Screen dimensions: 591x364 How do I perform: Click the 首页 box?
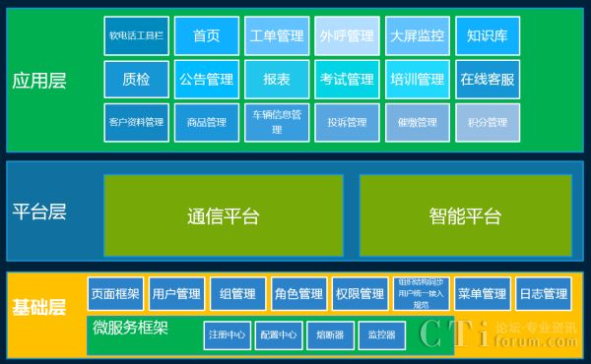point(207,35)
